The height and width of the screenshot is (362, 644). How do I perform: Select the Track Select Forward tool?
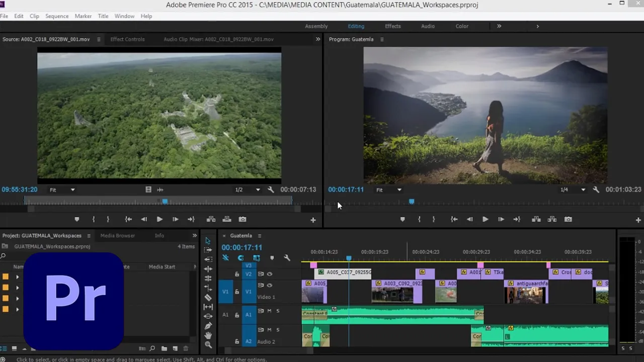(208, 250)
